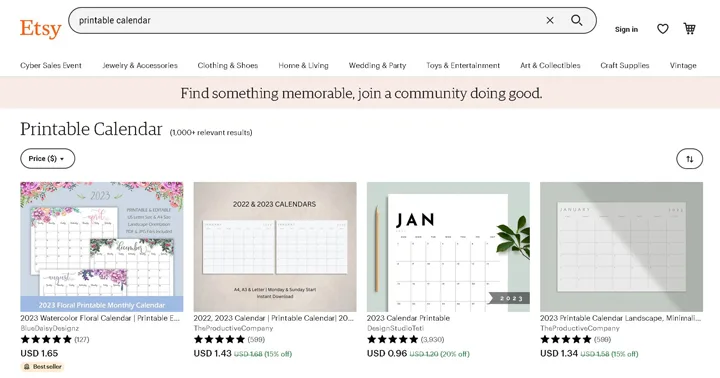
Task: Open Vintage category
Action: 683,65
